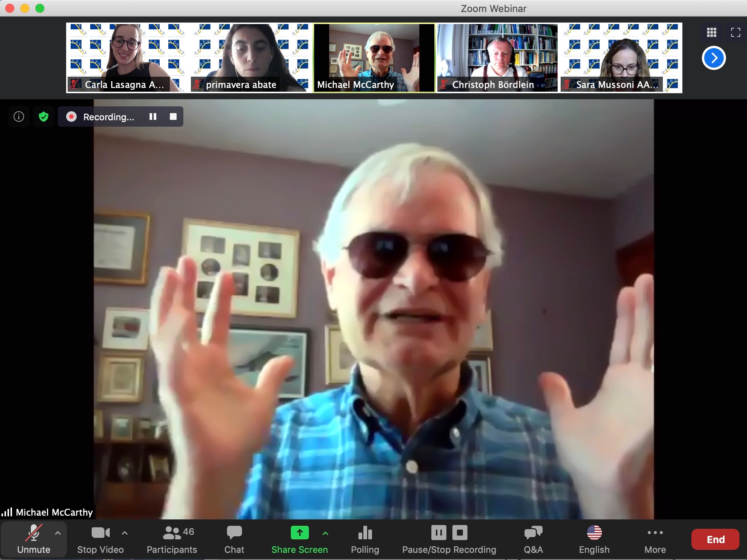The height and width of the screenshot is (560, 747).
Task: Open the Chat panel
Action: [x=234, y=539]
